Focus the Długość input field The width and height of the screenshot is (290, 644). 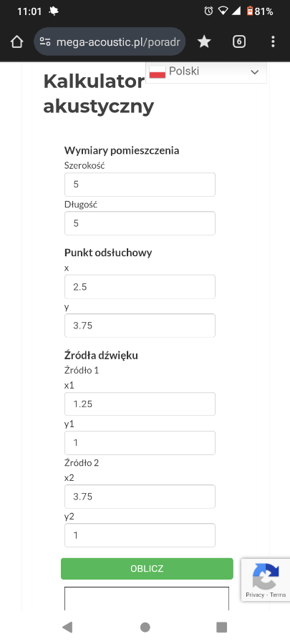(140, 223)
